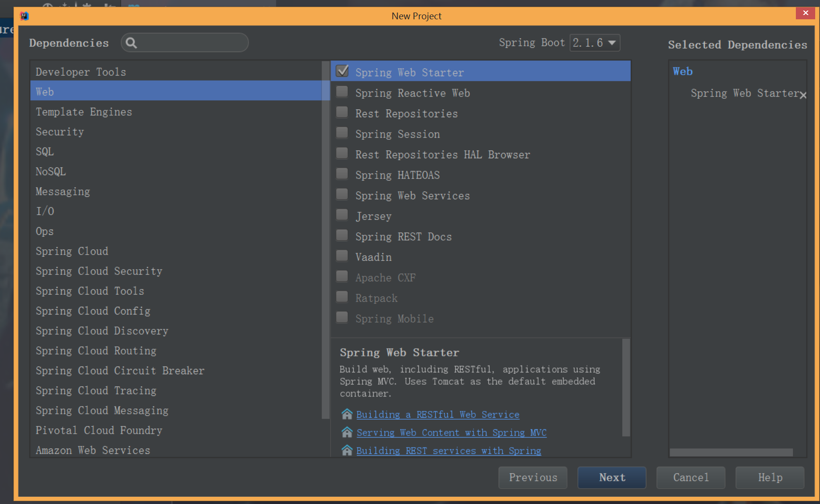Screen dimensions: 820x504
Task: Click the Ratpack checkbox
Action: coord(342,297)
